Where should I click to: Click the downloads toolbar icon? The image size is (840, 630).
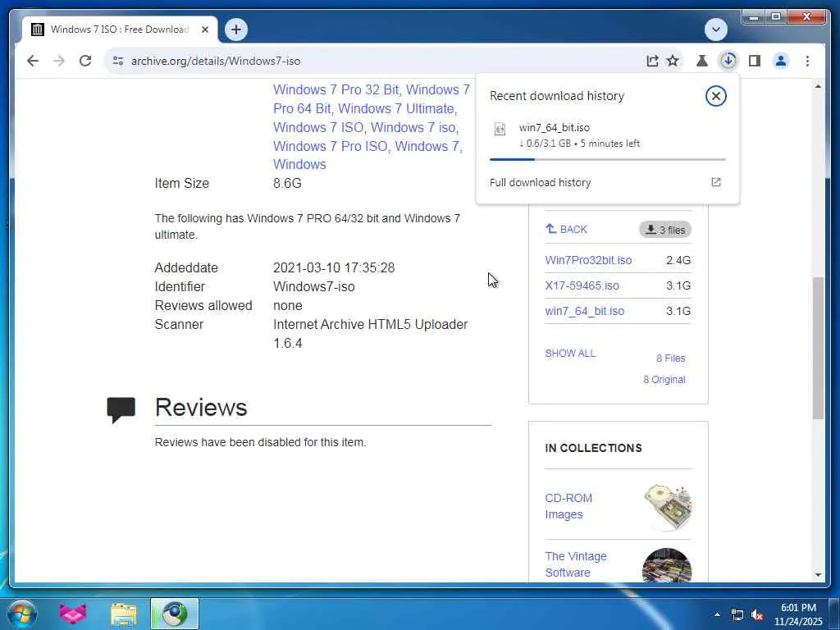pyautogui.click(x=728, y=61)
